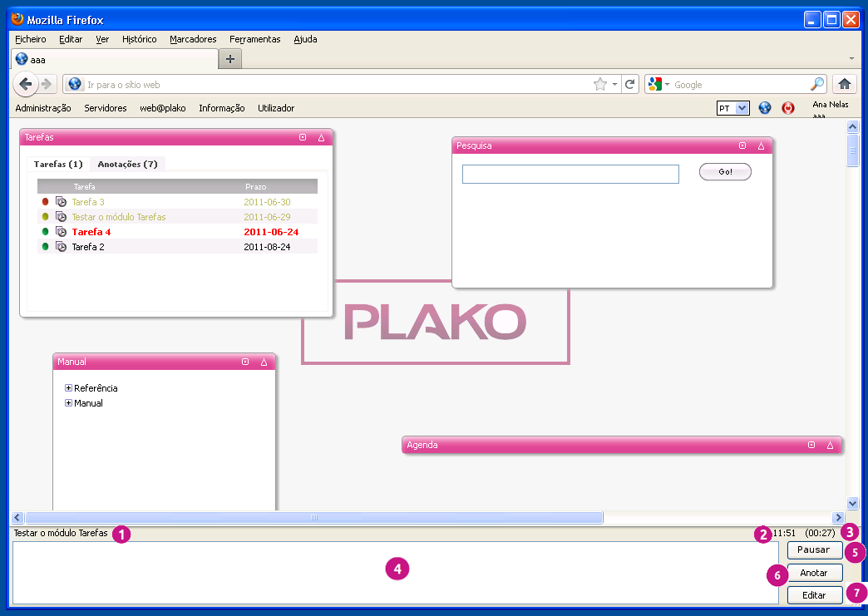
Task: Open the bookmark star dropdown arrow
Action: click(x=614, y=85)
